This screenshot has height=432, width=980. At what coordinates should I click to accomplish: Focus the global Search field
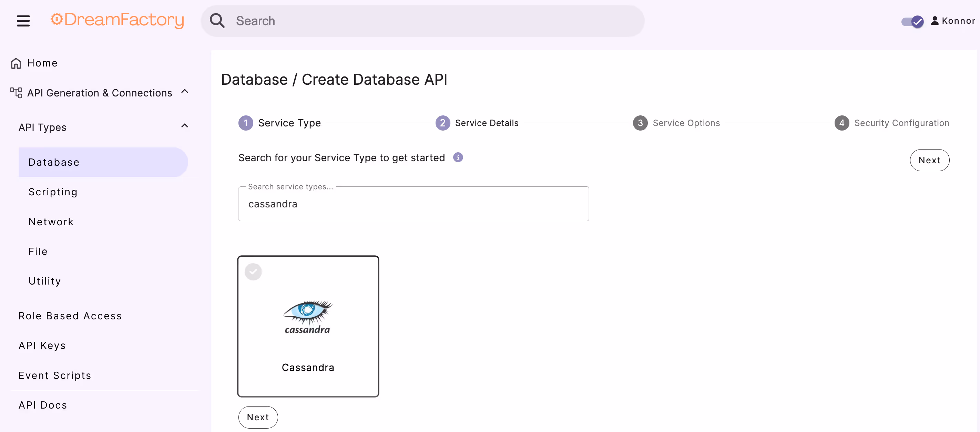point(423,21)
